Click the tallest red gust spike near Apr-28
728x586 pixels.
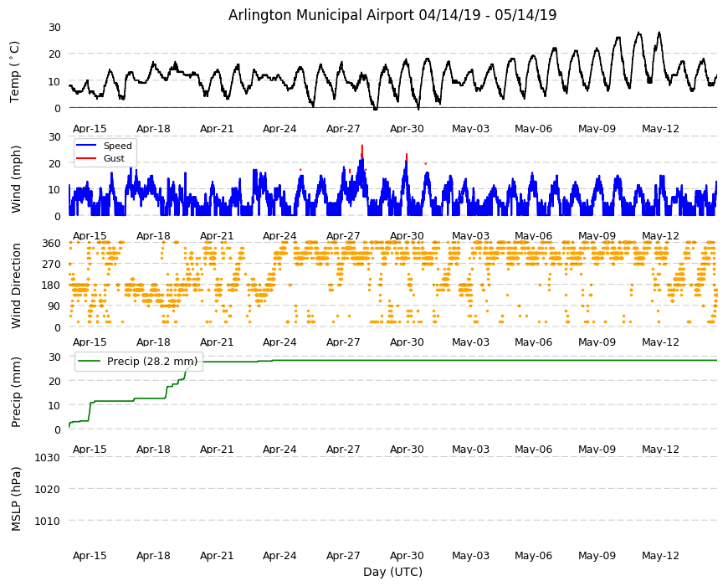(362, 152)
